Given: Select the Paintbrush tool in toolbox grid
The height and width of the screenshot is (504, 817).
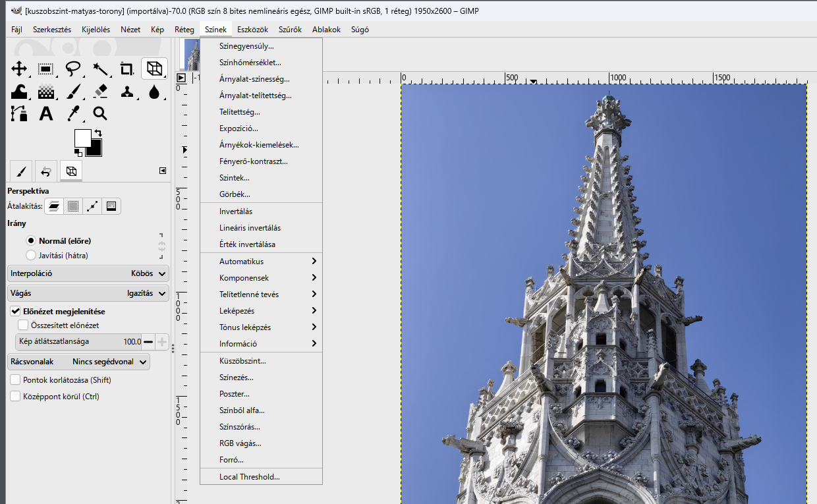Looking at the screenshot, I should point(73,91).
